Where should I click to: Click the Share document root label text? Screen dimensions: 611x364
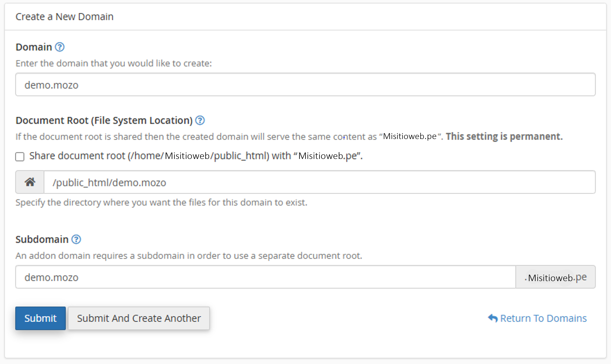195,156
